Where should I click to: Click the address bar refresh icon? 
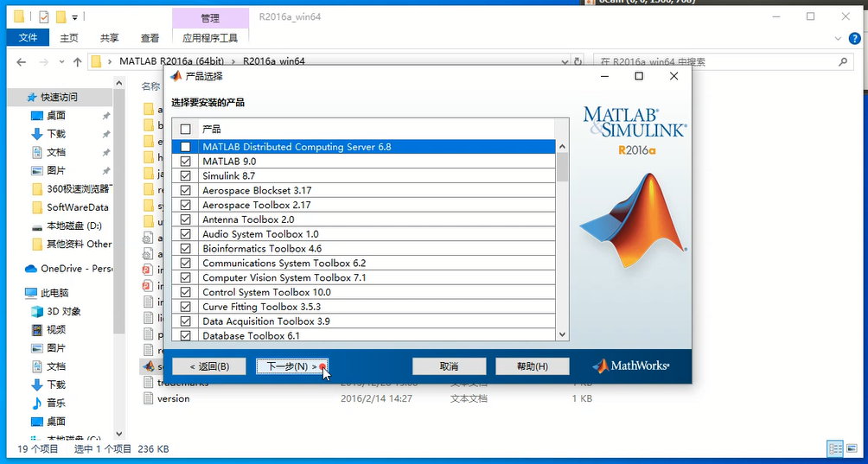578,61
